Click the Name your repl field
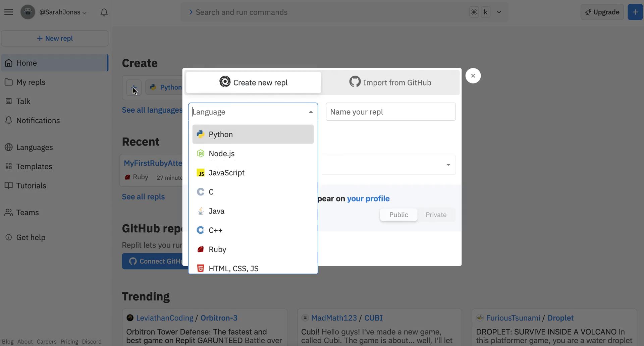Viewport: 644px width, 346px height. [x=390, y=112]
